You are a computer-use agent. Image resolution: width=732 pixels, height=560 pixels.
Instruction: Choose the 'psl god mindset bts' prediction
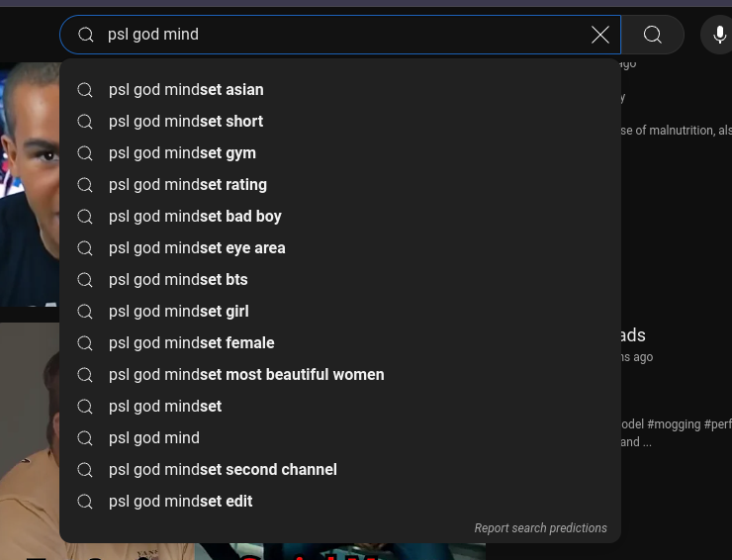[x=340, y=280]
